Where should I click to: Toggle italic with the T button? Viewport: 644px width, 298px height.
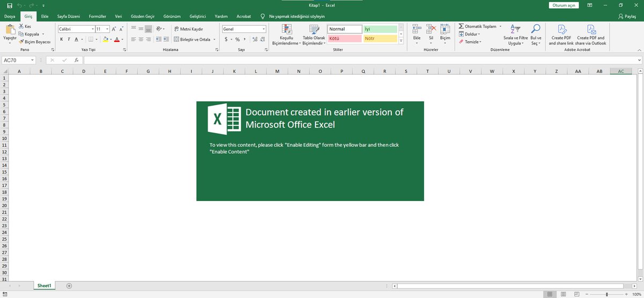(69, 39)
